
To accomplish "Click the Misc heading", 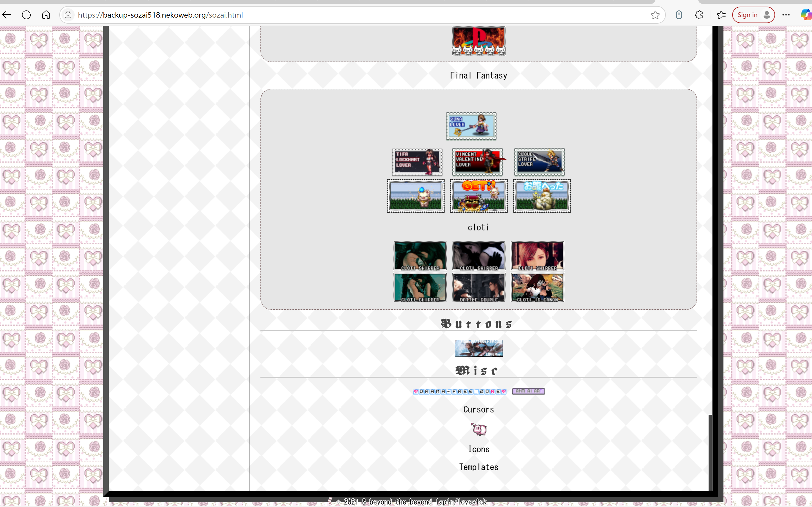I will [477, 371].
